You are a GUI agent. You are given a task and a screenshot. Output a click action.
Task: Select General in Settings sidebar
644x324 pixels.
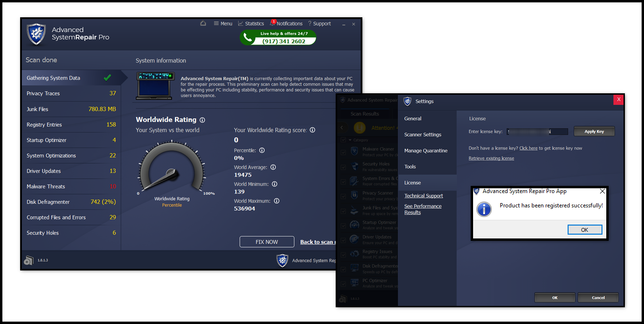(x=427, y=119)
